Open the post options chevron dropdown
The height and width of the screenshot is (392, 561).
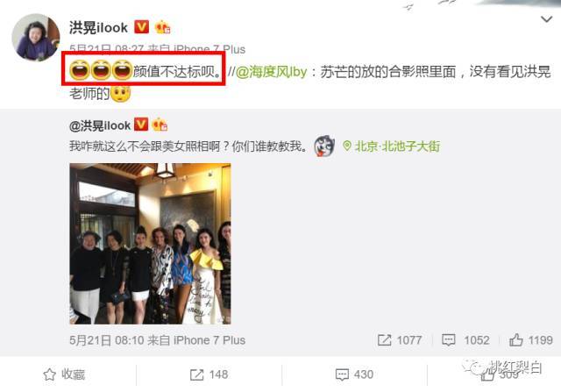point(546,19)
